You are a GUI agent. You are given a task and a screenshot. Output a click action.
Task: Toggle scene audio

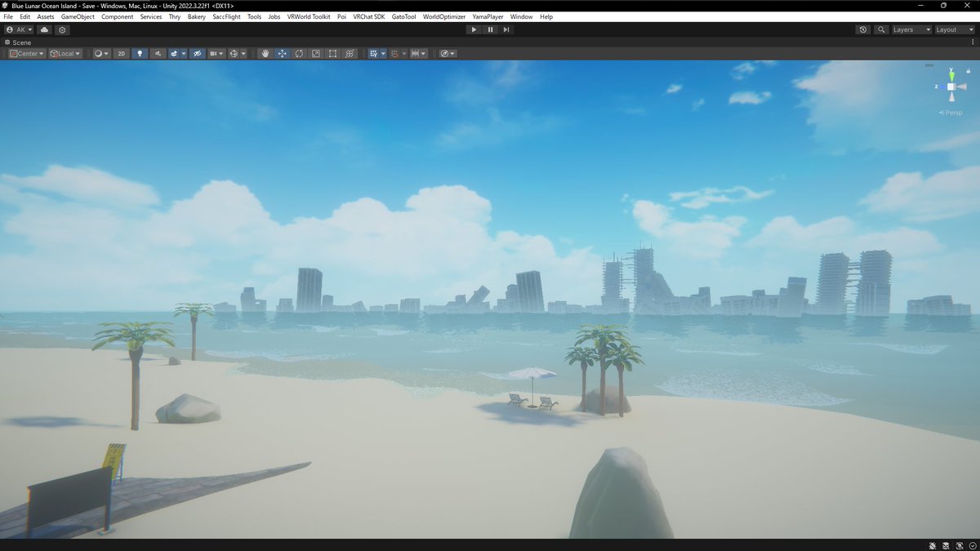(x=157, y=54)
